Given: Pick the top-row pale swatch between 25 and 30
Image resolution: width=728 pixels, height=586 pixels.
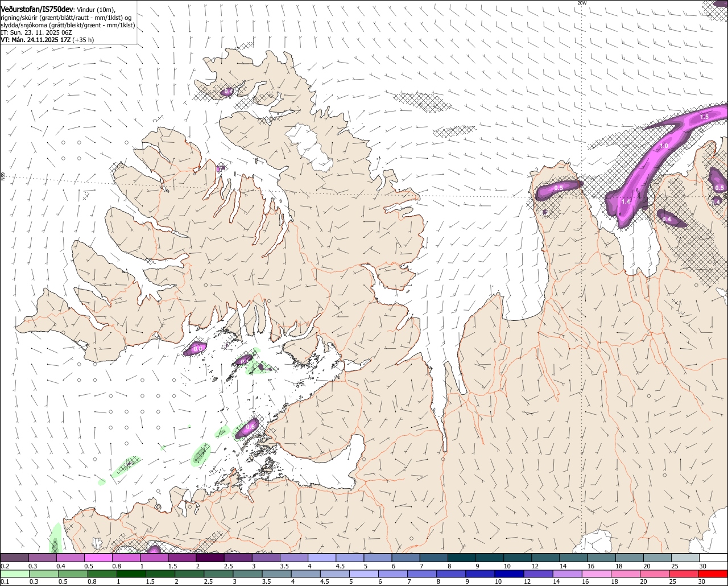Looking at the screenshot, I should (x=685, y=558).
